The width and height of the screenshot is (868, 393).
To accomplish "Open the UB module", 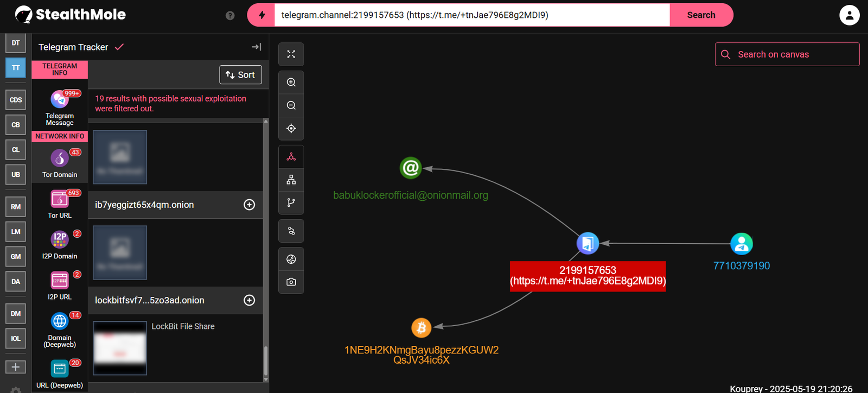I will point(16,175).
